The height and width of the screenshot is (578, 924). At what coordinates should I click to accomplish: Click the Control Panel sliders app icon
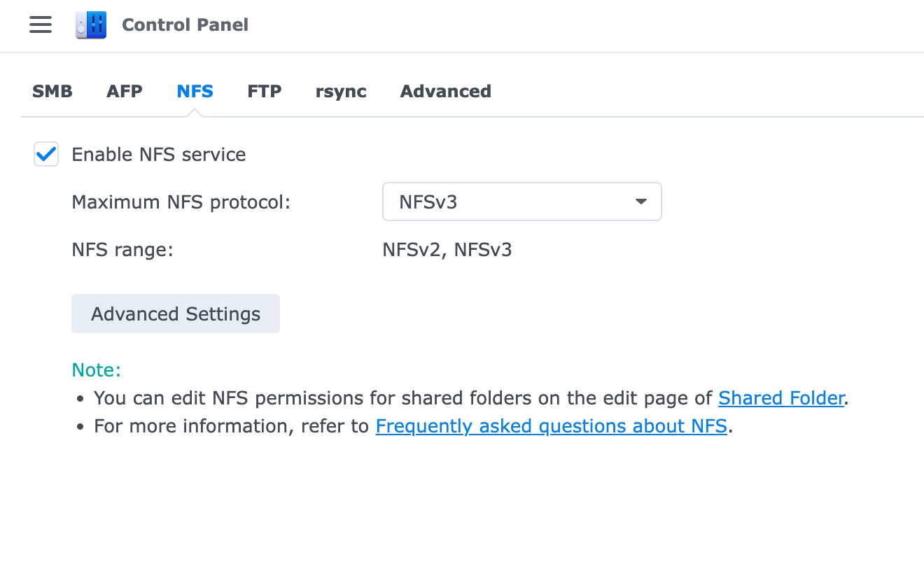(x=91, y=25)
